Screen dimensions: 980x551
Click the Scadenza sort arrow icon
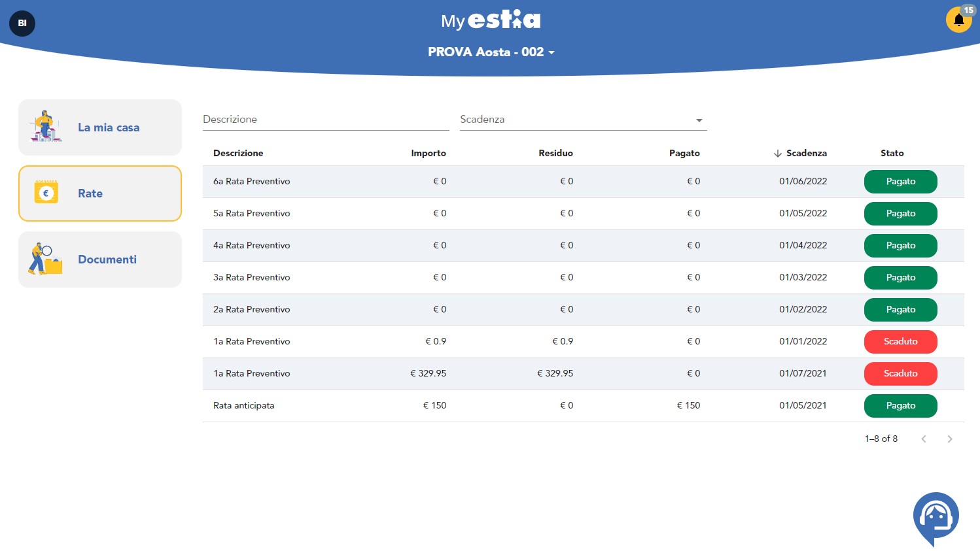coord(777,154)
